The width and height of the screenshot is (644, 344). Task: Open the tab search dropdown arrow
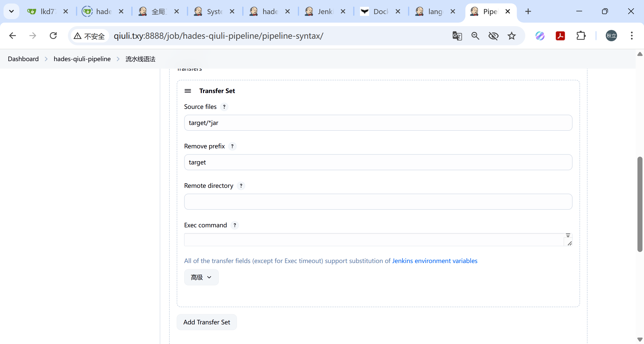pyautogui.click(x=11, y=11)
